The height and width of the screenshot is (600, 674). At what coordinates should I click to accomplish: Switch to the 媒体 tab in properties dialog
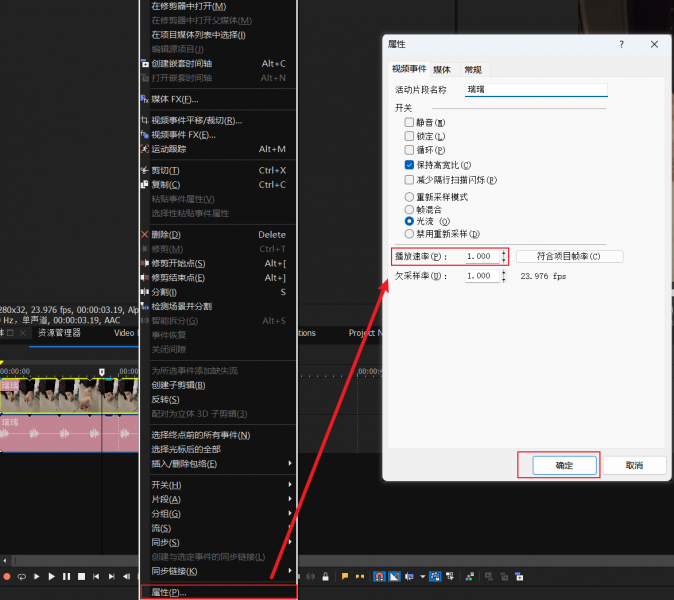tap(441, 69)
